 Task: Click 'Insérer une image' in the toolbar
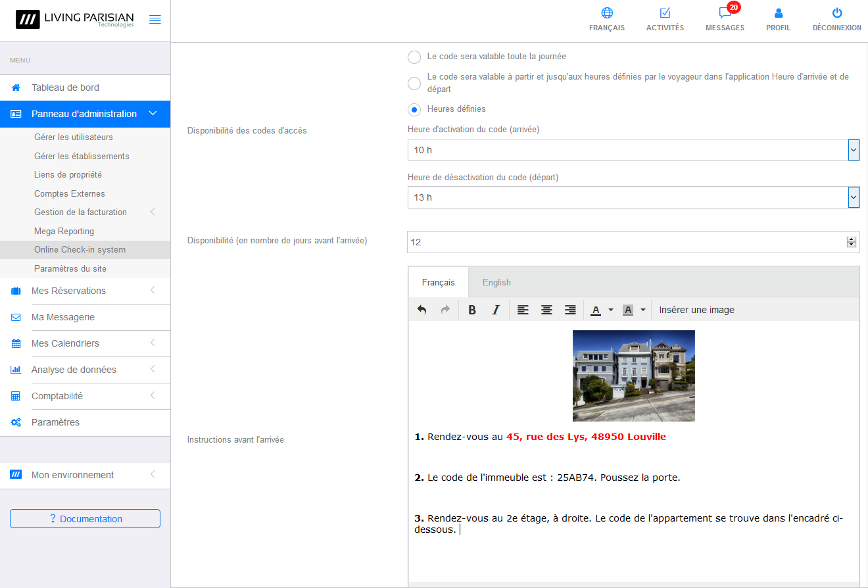click(696, 310)
